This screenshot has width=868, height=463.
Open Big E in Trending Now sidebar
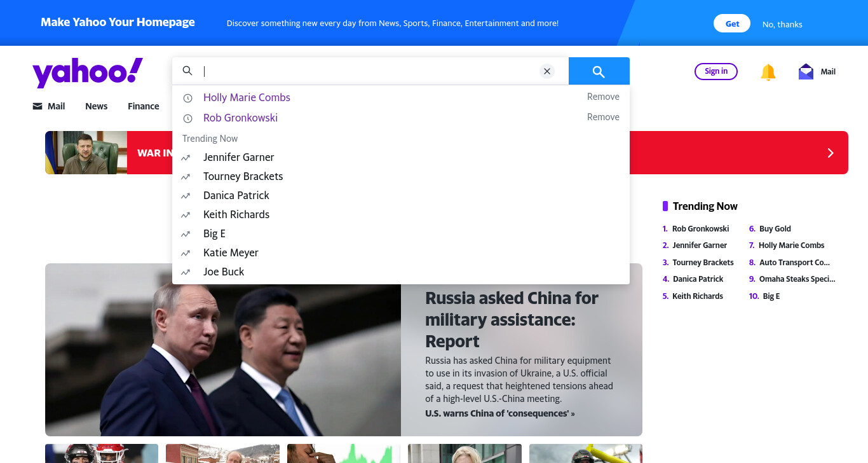pos(771,296)
